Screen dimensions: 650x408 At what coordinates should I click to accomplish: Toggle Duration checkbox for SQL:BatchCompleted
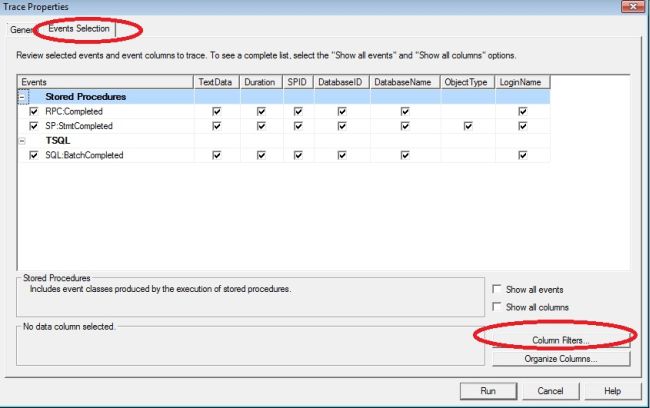pos(261,155)
